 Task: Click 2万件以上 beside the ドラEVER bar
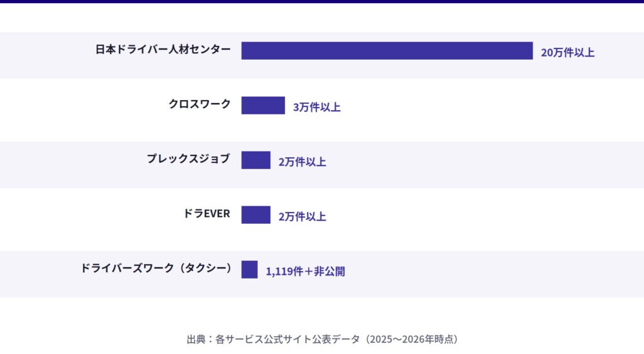pos(302,216)
